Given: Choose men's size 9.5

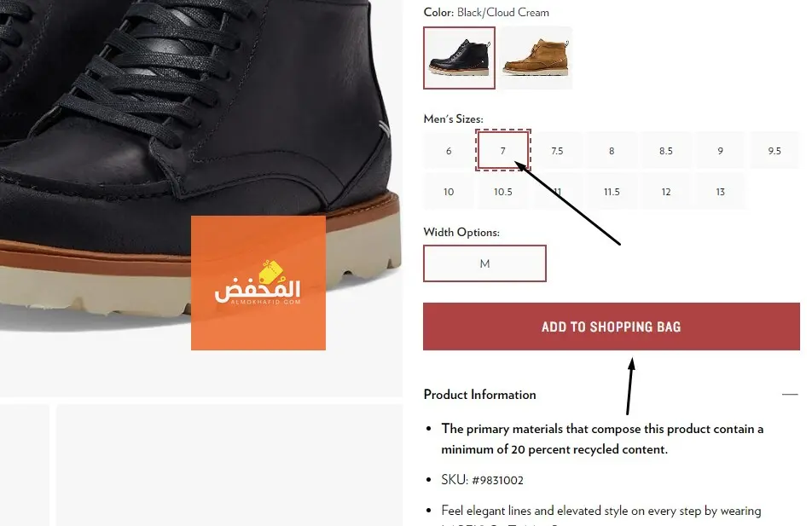Looking at the screenshot, I should coord(774,151).
